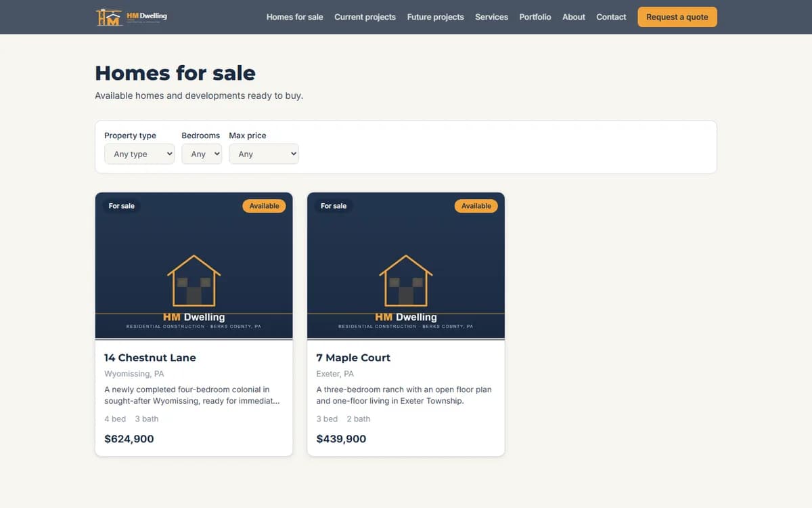Viewport: 812px width, 508px height.
Task: Click the HM Dwelling logo in header
Action: tap(131, 17)
